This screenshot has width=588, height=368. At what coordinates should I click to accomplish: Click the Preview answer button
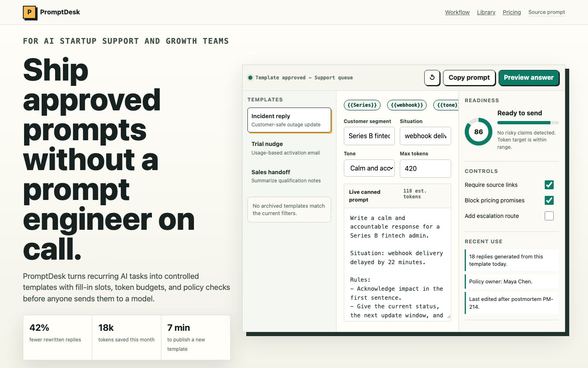pos(529,77)
